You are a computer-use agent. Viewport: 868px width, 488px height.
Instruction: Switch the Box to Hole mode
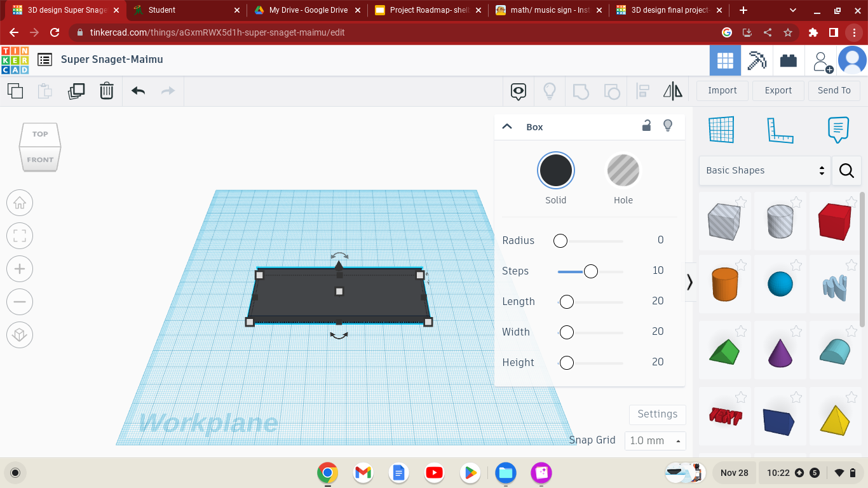(623, 170)
